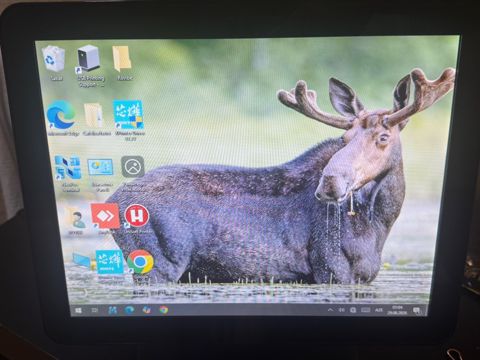Launch Google Chrome from the desktop
This screenshot has width=480, height=360.
(x=140, y=262)
